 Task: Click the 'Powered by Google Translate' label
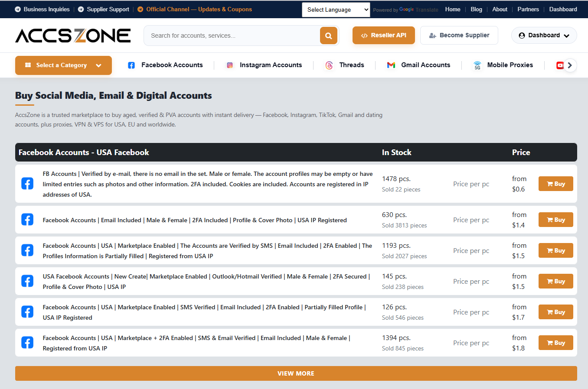[x=405, y=10]
